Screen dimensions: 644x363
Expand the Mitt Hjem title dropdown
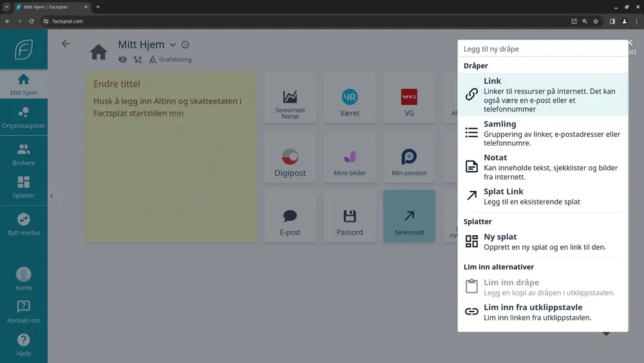pos(173,45)
